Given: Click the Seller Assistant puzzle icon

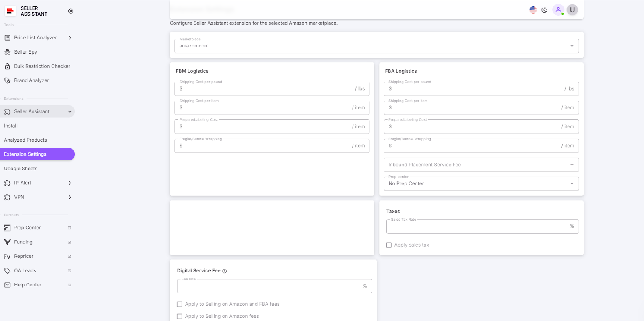Looking at the screenshot, I should click(x=7, y=112).
